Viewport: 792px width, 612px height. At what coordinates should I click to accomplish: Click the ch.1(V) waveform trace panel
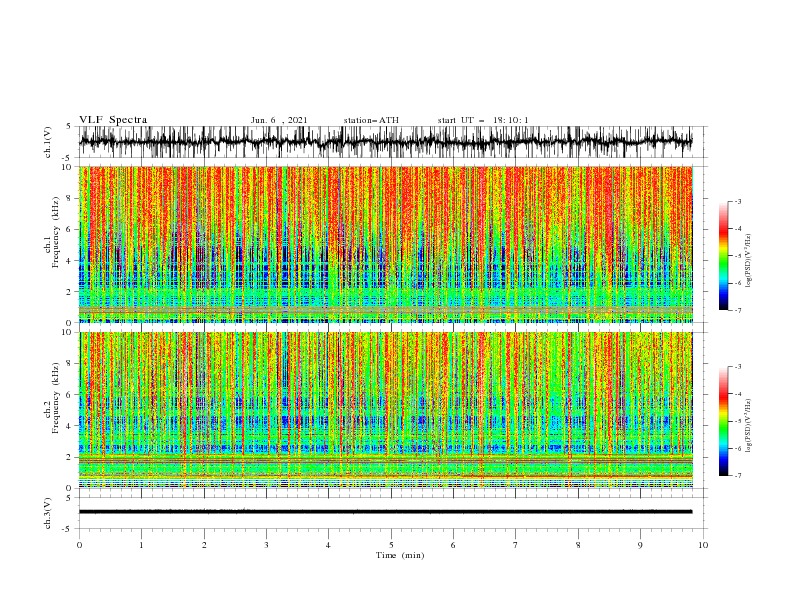tap(385, 142)
